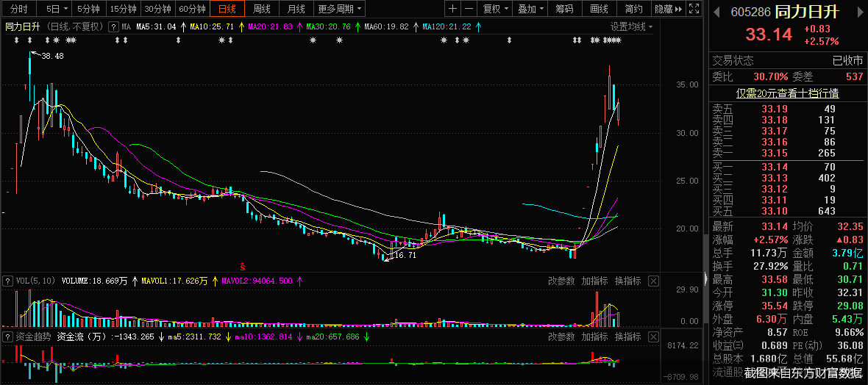Click the 交易状态 已收市 status row
The image size is (868, 385).
[787, 61]
